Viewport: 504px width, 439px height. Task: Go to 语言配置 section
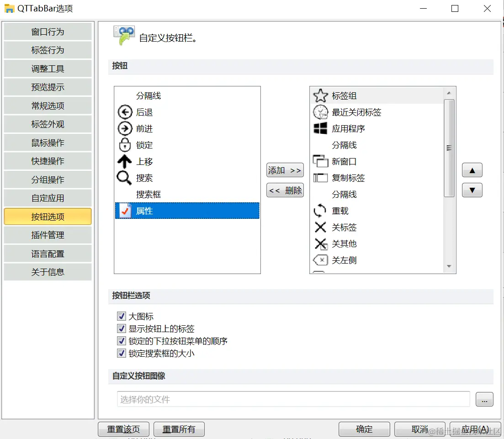48,254
